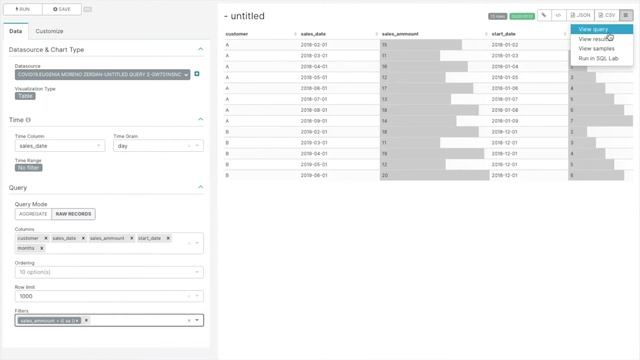Click the sort icon in sales_ammount header
The height and width of the screenshot is (360, 640).
point(486,34)
